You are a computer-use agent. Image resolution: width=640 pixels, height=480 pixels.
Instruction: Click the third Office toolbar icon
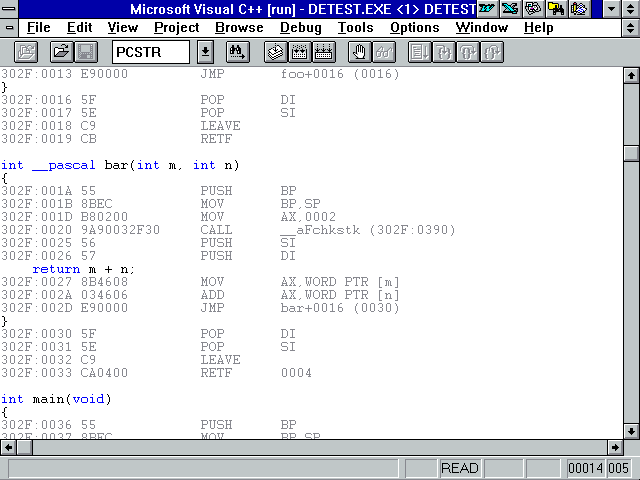(x=533, y=9)
